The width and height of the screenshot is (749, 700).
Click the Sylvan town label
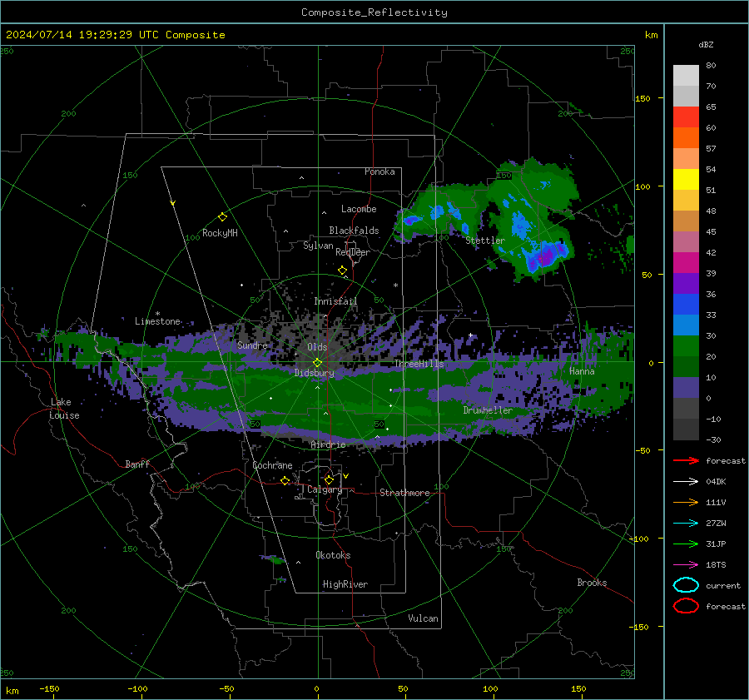point(318,246)
